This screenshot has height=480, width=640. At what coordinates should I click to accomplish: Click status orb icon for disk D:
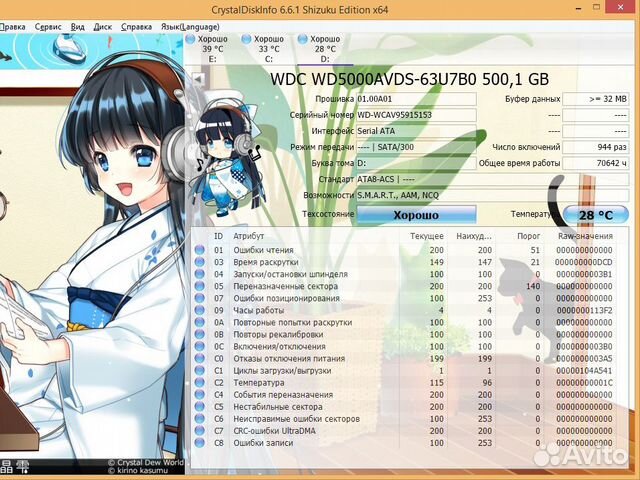click(302, 39)
